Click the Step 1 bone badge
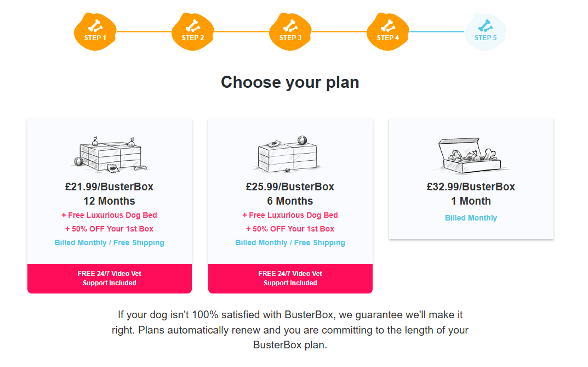This screenshot has height=367, width=588. click(x=95, y=32)
